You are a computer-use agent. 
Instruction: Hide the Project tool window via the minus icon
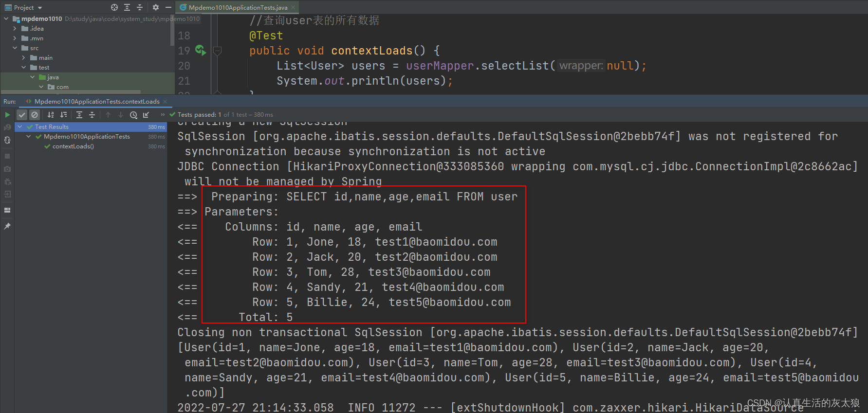[168, 7]
